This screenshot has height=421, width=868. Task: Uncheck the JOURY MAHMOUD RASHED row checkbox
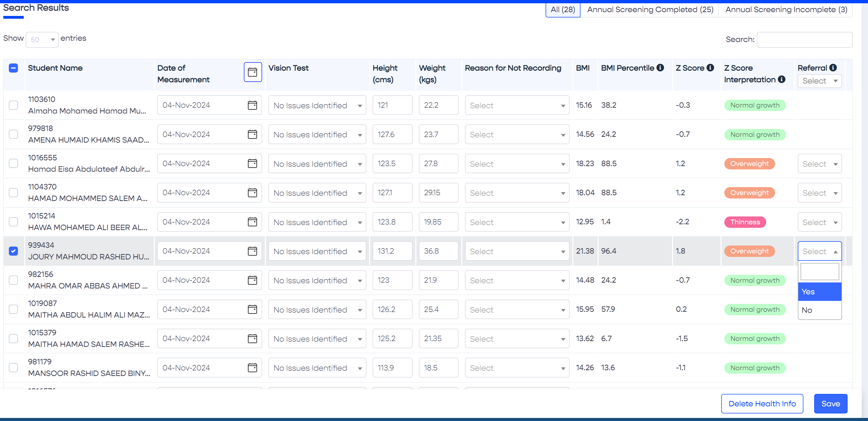pyautogui.click(x=13, y=251)
